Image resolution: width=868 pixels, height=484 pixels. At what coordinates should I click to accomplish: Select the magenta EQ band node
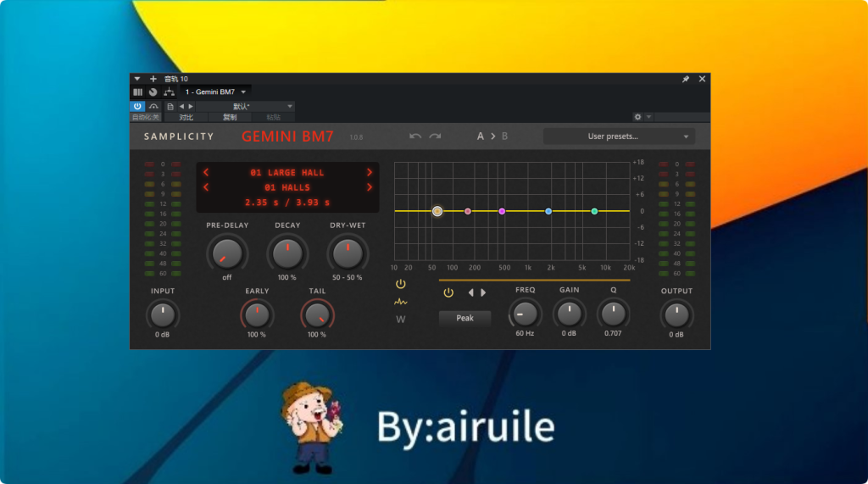[502, 211]
